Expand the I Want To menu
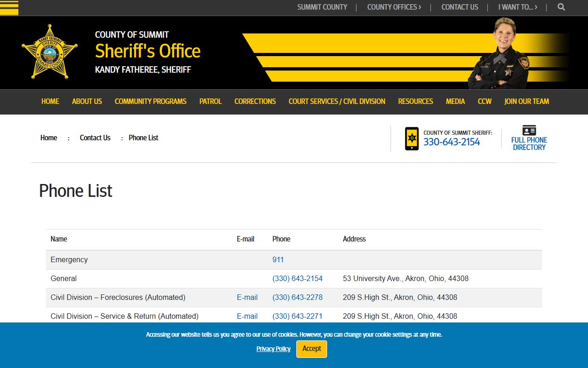588x368 pixels. [x=518, y=7]
